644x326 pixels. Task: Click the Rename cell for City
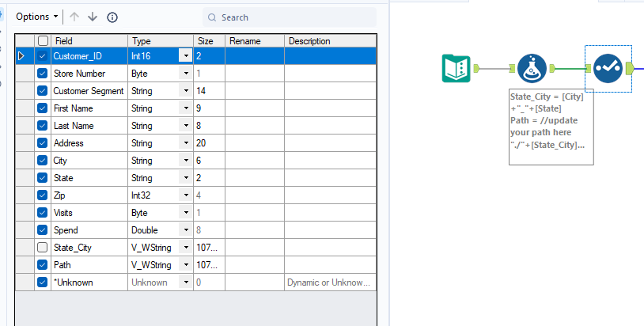click(x=255, y=161)
